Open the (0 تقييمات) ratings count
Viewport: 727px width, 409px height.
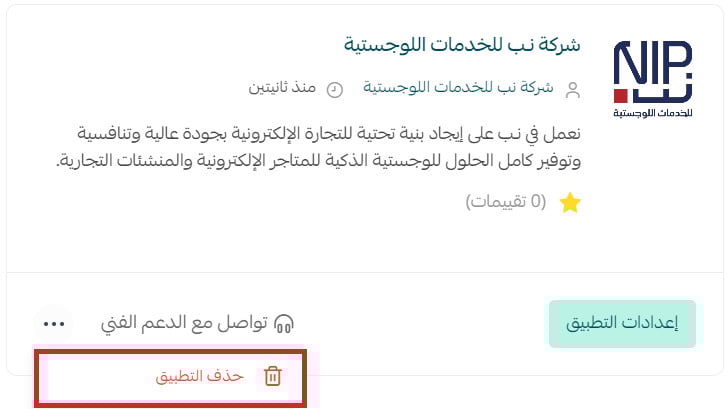point(506,202)
